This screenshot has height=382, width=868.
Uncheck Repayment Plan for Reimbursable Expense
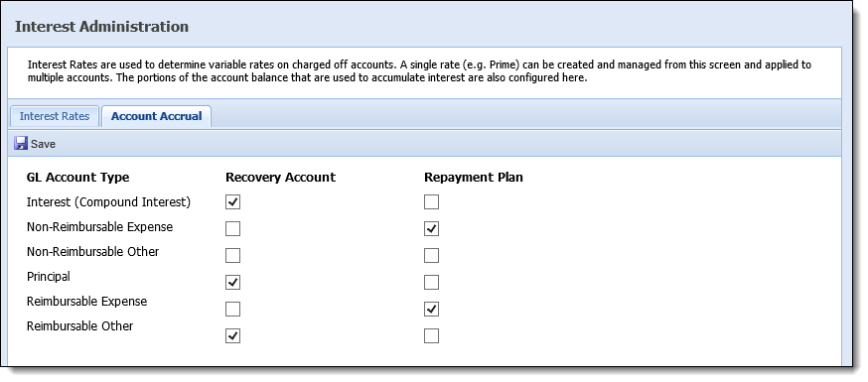coord(432,310)
